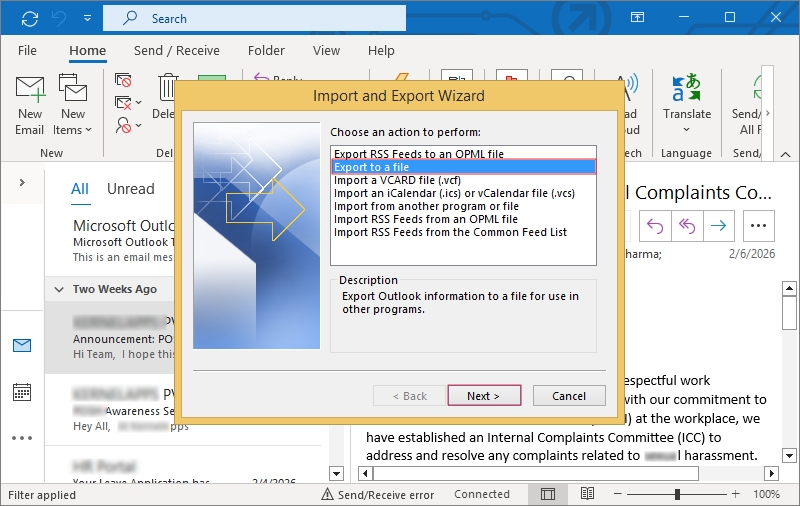
Task: Open Calendar view in navigation bar
Action: [x=22, y=392]
